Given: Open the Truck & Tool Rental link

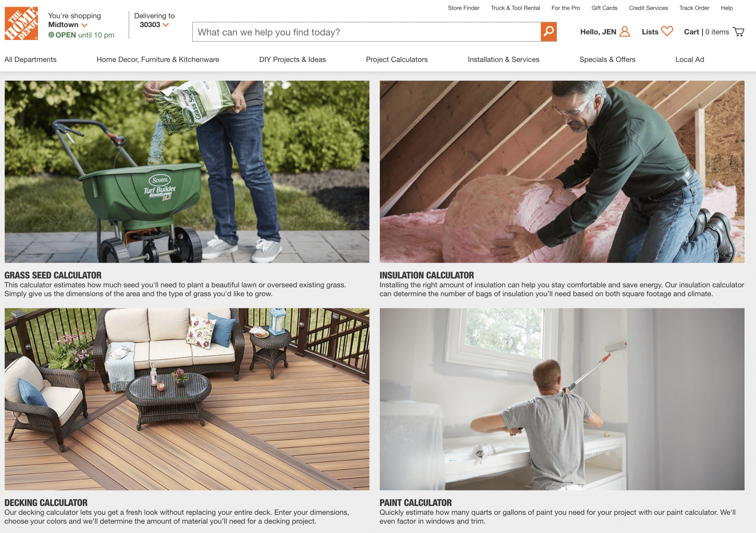Looking at the screenshot, I should (515, 8).
